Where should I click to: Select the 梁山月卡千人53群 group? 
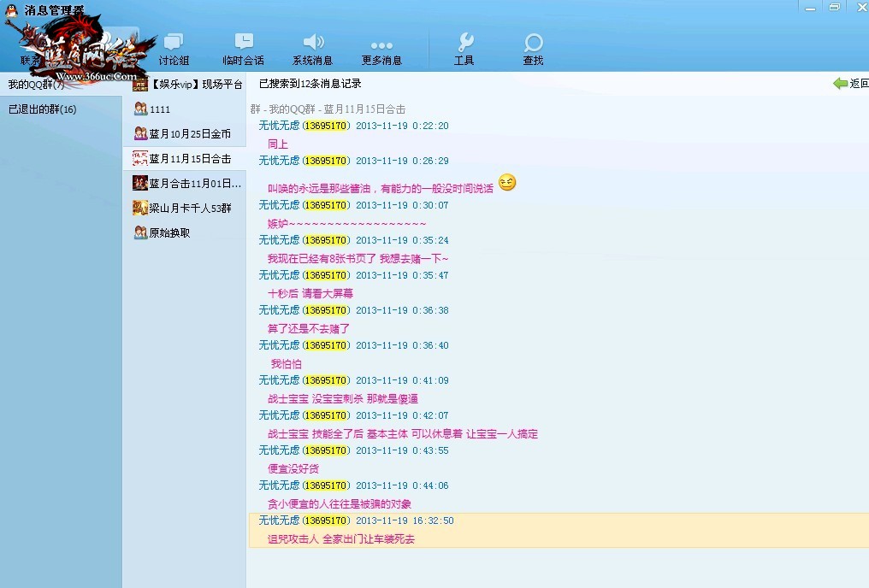coord(190,208)
